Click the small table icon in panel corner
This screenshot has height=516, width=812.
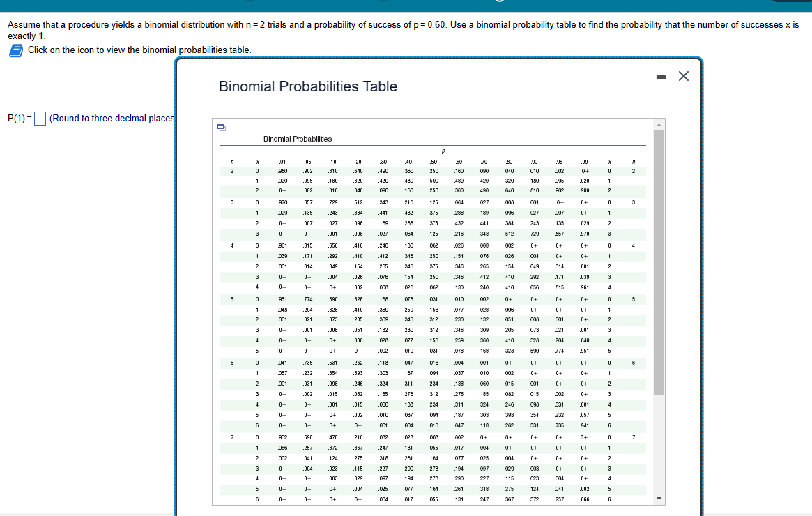pyautogui.click(x=221, y=126)
